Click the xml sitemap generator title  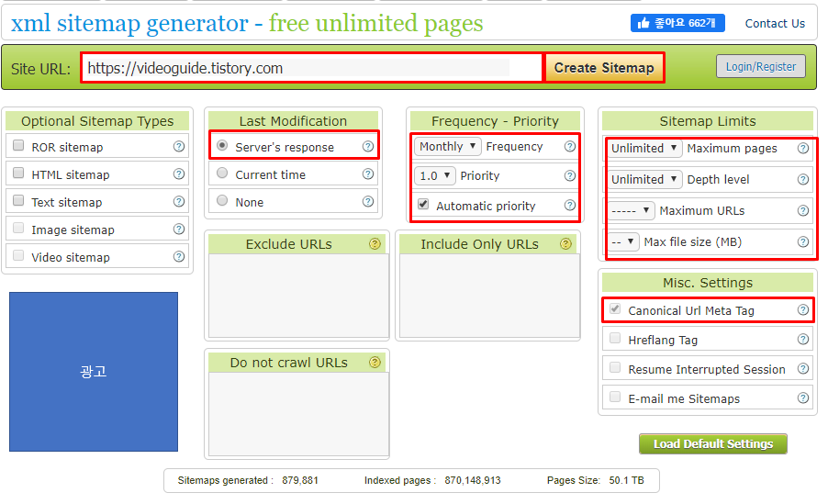click(247, 23)
